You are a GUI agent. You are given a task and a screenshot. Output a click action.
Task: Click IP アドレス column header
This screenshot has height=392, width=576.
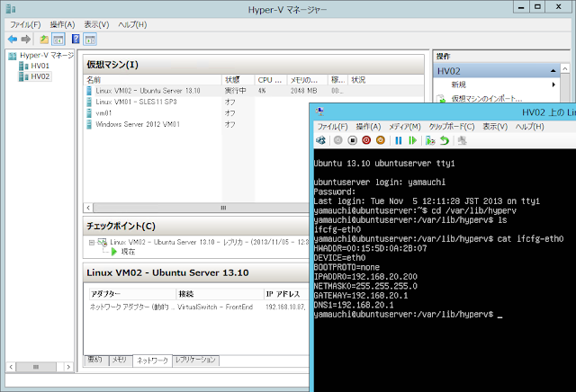286,294
